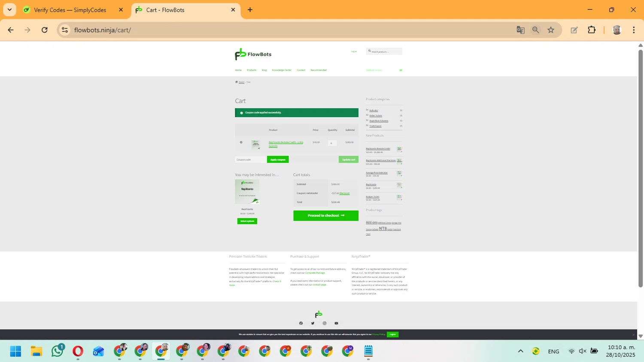
Task: Close the Cart - FlowBots tab
Action: 233,10
